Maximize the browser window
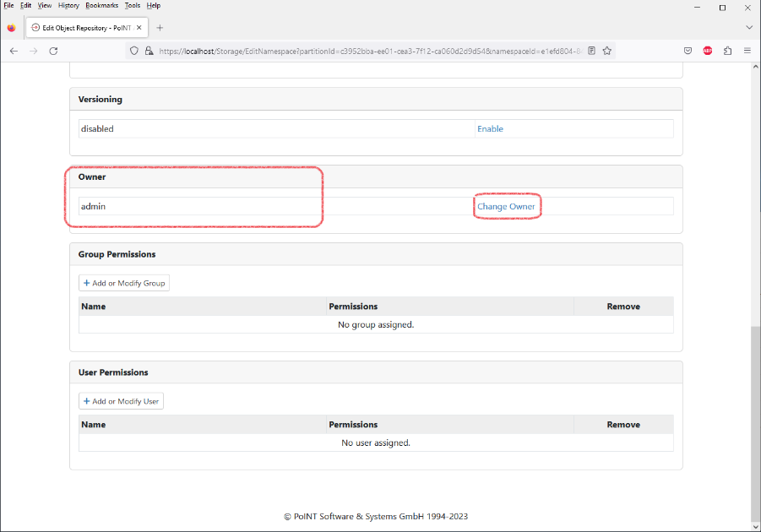 click(x=723, y=8)
